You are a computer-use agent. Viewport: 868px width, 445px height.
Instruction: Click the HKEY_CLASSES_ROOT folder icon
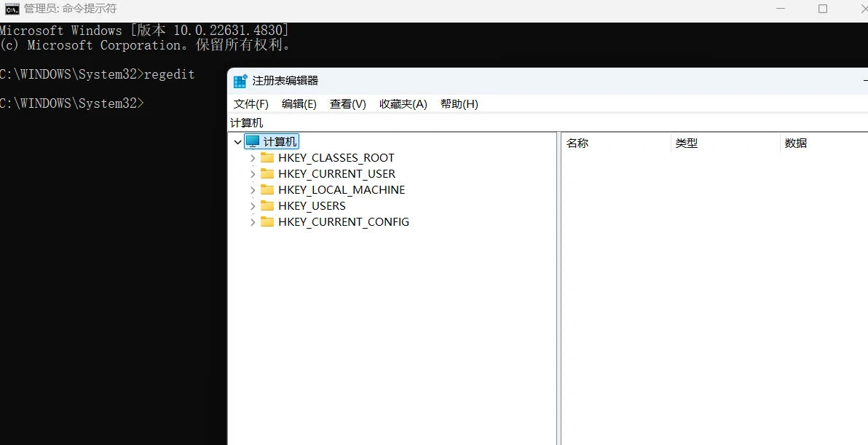tap(267, 157)
